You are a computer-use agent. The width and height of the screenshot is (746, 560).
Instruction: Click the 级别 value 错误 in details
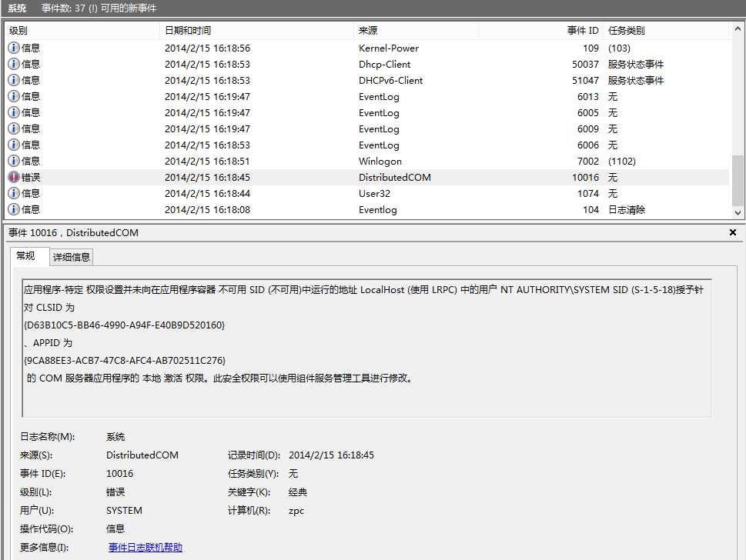(x=115, y=492)
